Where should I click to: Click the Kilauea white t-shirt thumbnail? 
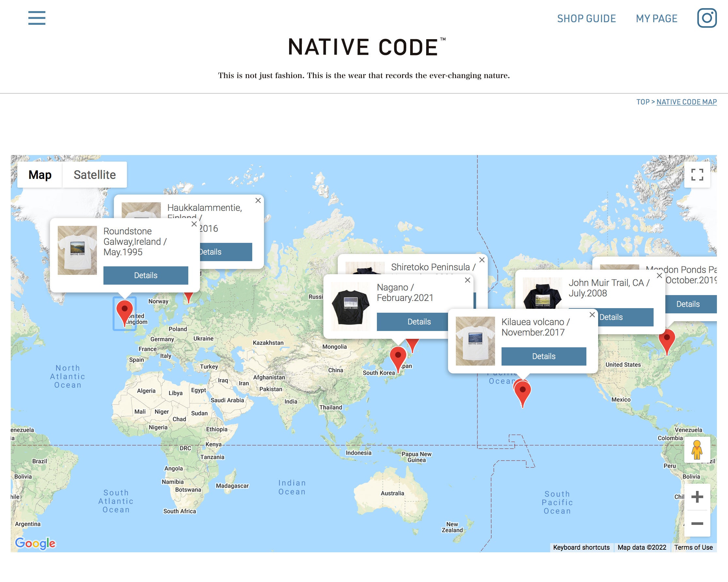475,341
